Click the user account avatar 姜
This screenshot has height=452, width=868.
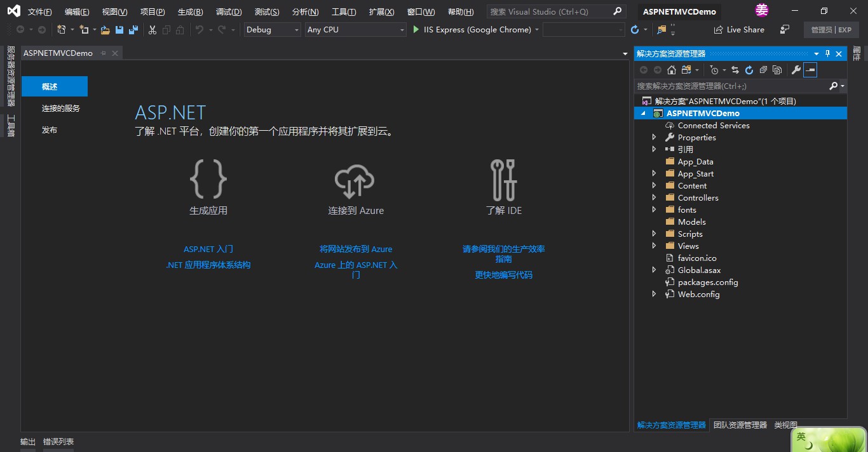(761, 10)
